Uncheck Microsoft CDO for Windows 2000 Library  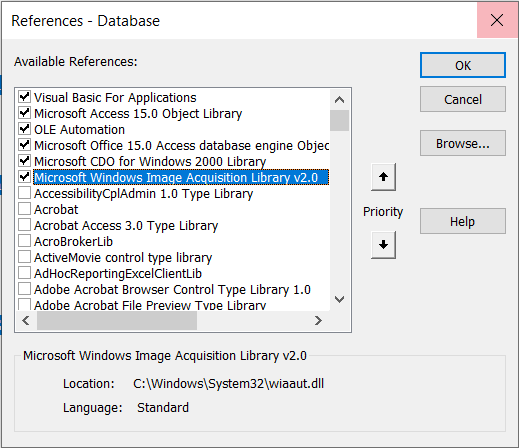(24, 161)
